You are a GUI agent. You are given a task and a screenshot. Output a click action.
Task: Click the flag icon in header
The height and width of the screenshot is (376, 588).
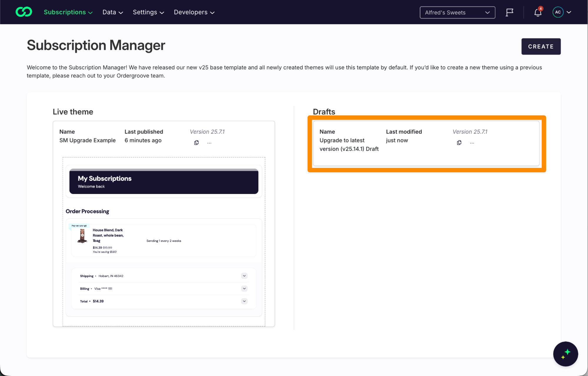(509, 12)
